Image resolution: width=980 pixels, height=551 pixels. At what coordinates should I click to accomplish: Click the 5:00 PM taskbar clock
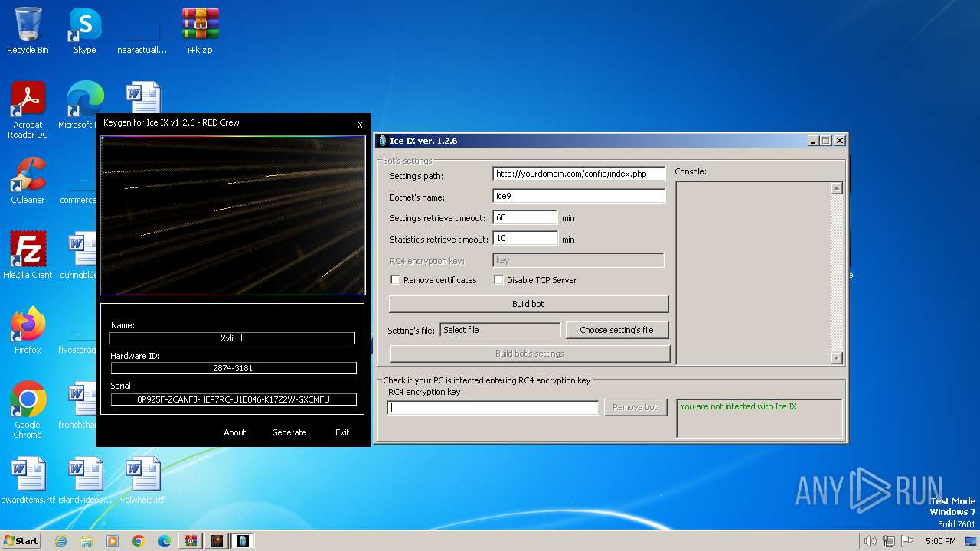pyautogui.click(x=940, y=541)
